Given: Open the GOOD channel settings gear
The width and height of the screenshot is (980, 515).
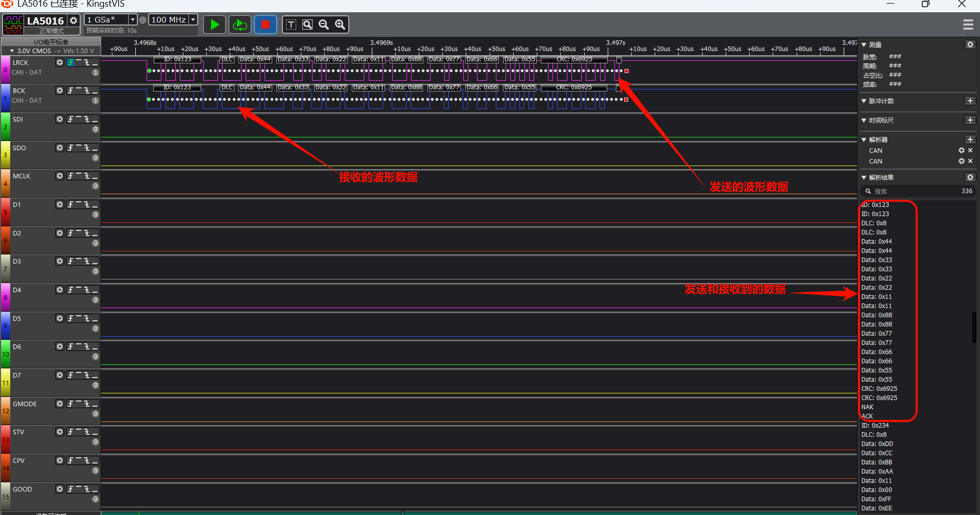Looking at the screenshot, I should [x=60, y=489].
